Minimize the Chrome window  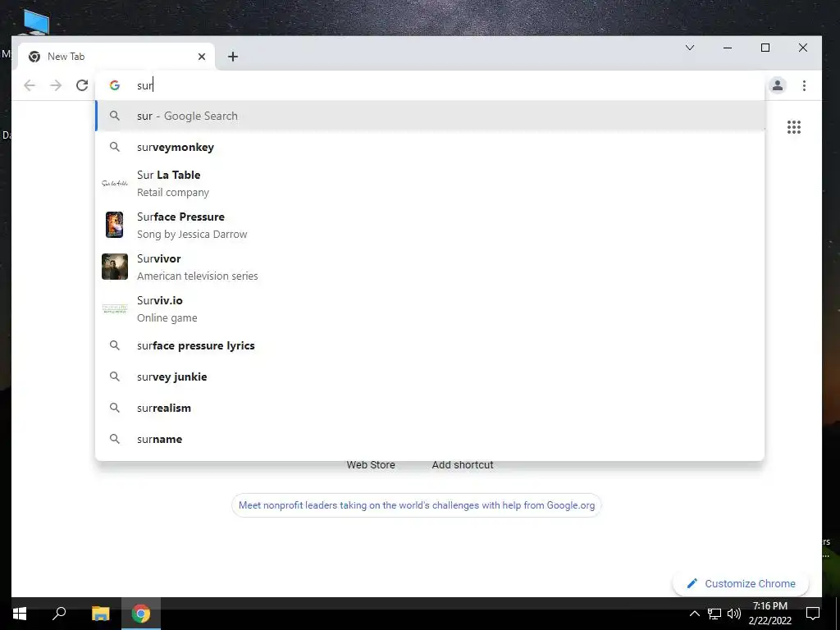coord(728,48)
